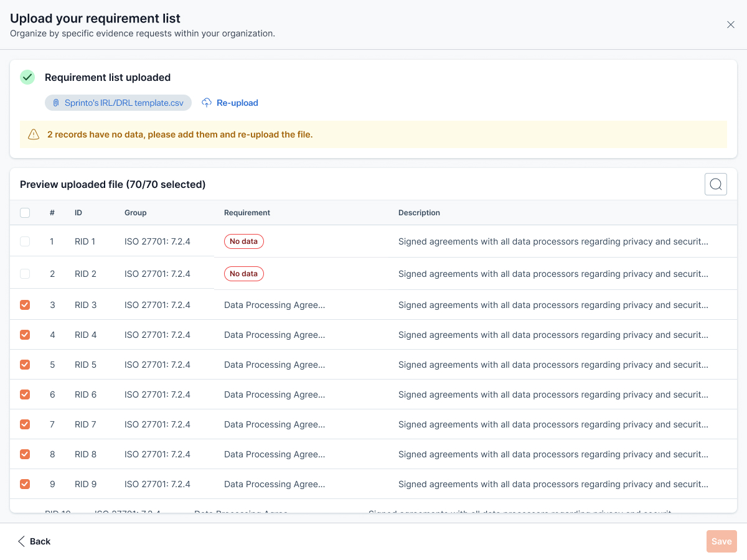This screenshot has height=560, width=747.
Task: Uncheck the RID 6 row checkbox
Action: coord(25,394)
